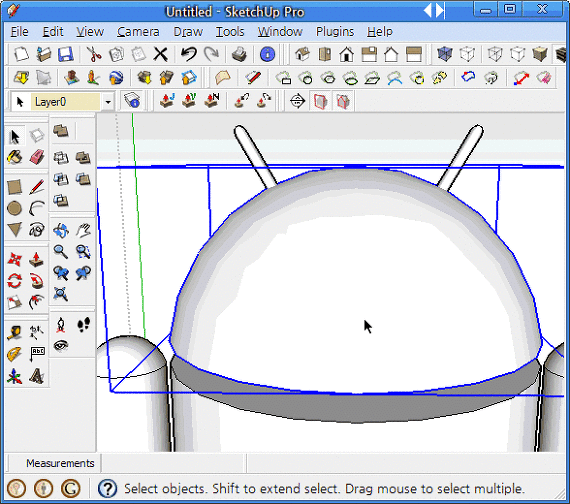Choose the Rectangle drawing tool
Image resolution: width=570 pixels, height=504 pixels.
tap(15, 187)
